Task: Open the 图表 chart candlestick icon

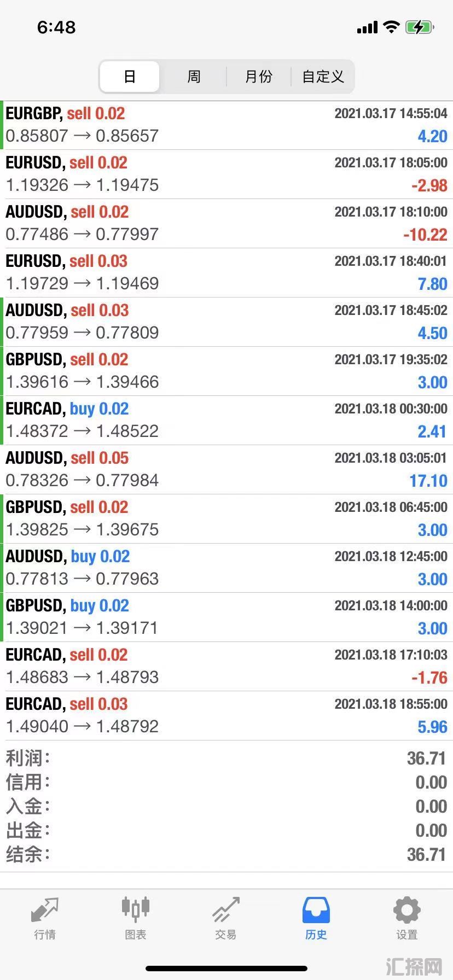Action: click(x=135, y=909)
